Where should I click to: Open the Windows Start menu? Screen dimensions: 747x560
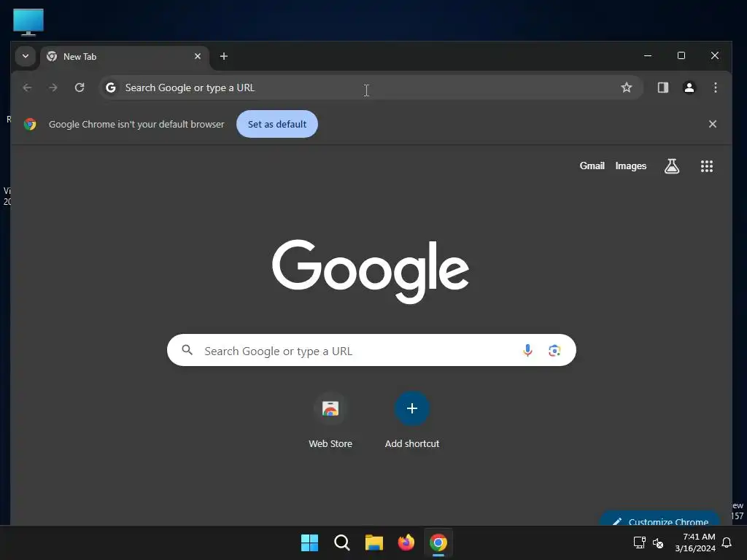click(309, 542)
